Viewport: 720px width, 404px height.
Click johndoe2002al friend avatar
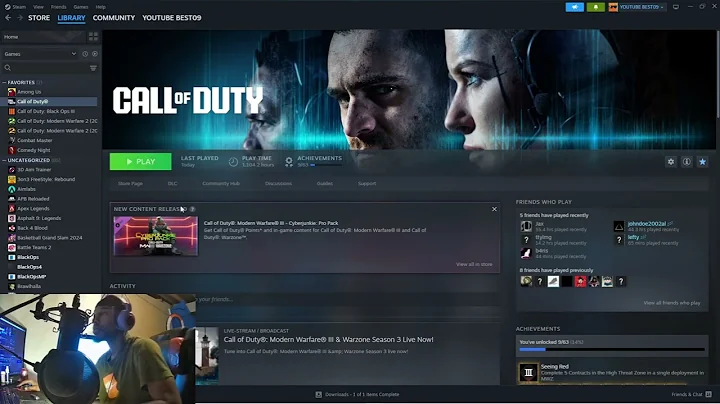[x=619, y=226]
